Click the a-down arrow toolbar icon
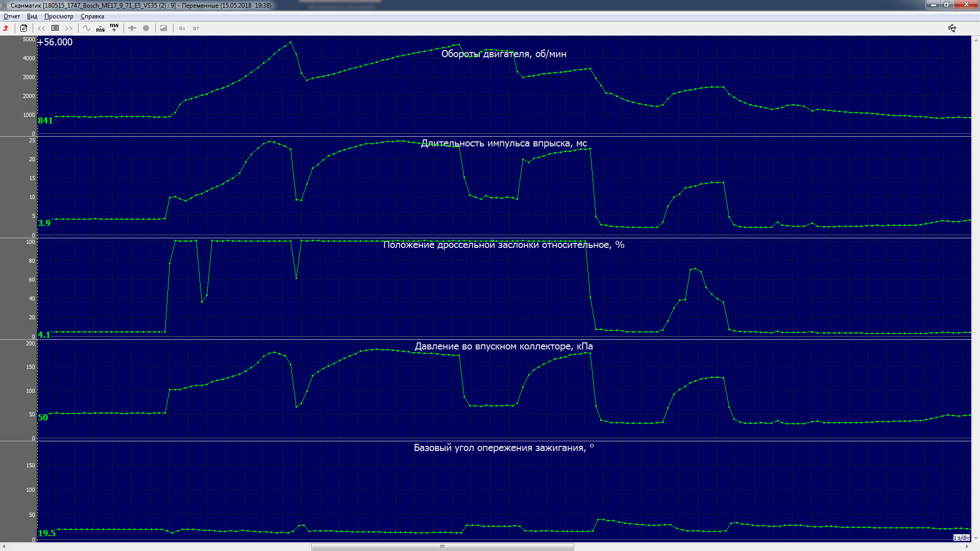Image resolution: width=980 pixels, height=551 pixels. click(x=182, y=28)
